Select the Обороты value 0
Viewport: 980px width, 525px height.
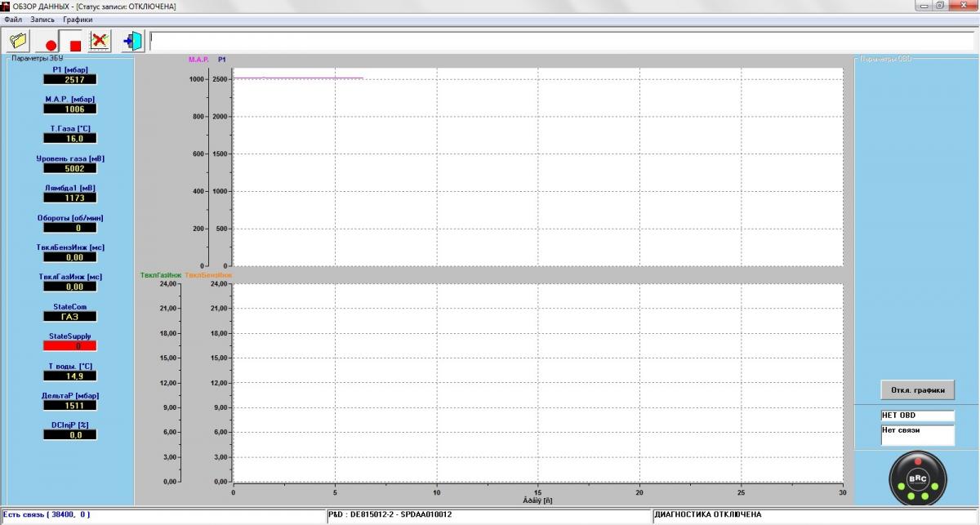[x=69, y=228]
